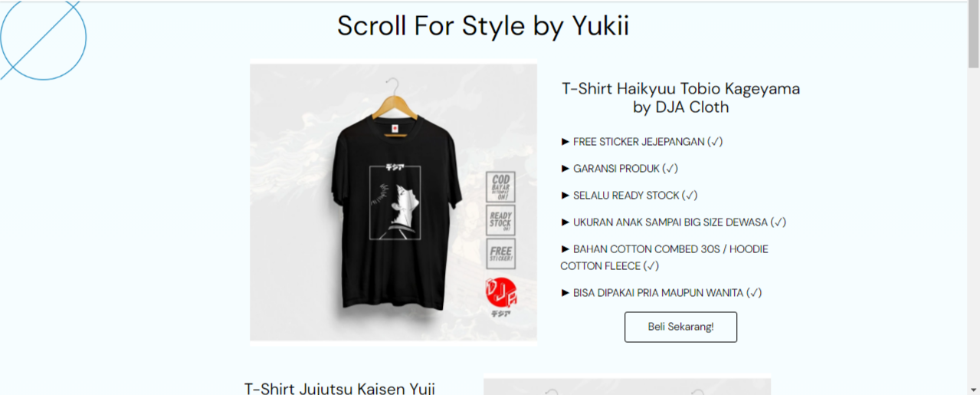Open the Haikyuu Tobio Kageyama product image

393,202
